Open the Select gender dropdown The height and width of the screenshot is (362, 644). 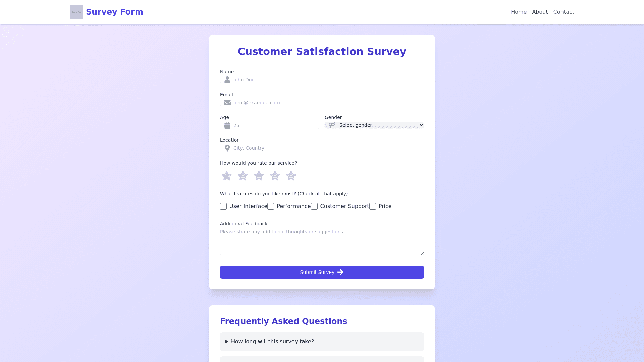tap(374, 125)
